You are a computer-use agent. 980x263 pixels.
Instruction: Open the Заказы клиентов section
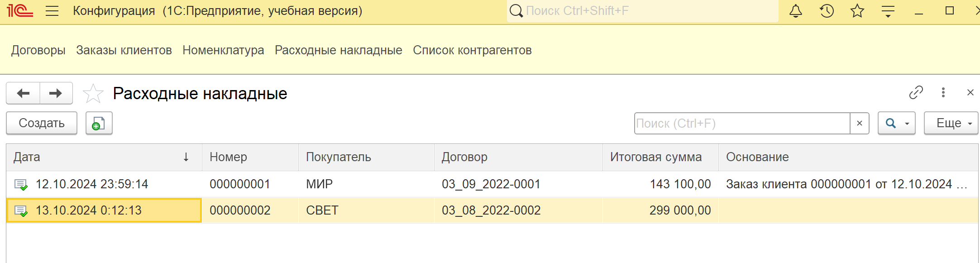tap(124, 50)
